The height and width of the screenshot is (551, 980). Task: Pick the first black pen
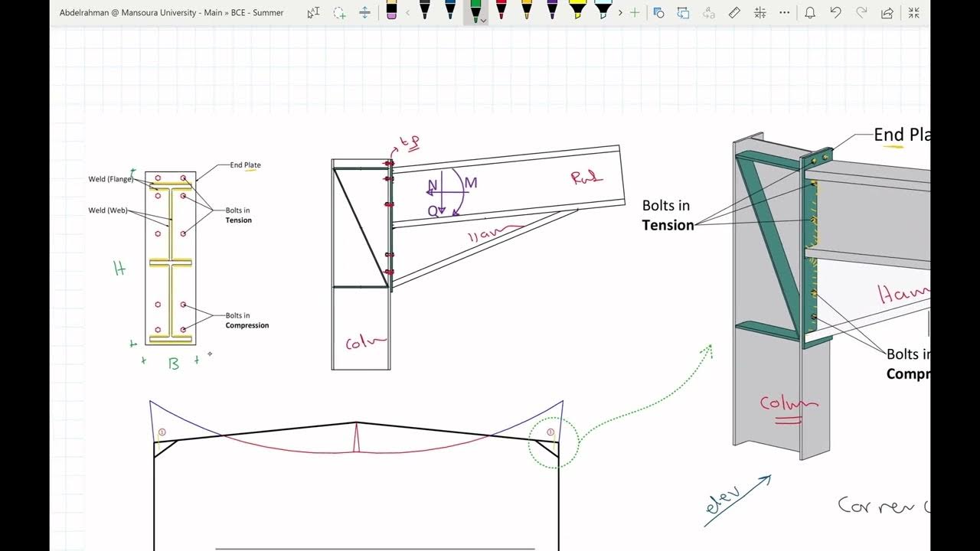[424, 10]
